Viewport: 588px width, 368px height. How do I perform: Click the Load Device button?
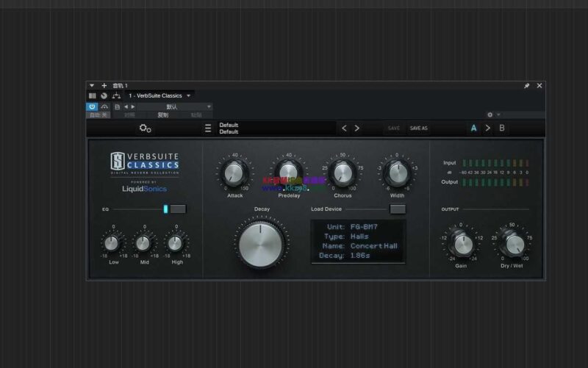click(398, 209)
